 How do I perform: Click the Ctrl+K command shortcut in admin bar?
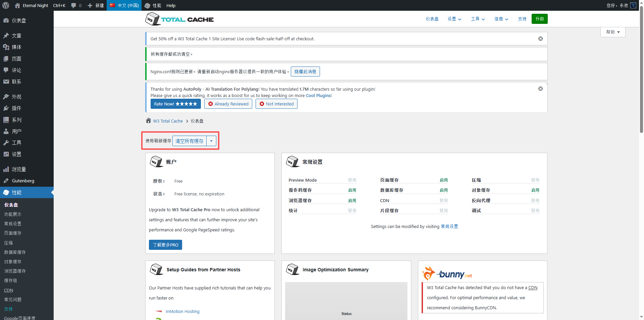pyautogui.click(x=59, y=5)
